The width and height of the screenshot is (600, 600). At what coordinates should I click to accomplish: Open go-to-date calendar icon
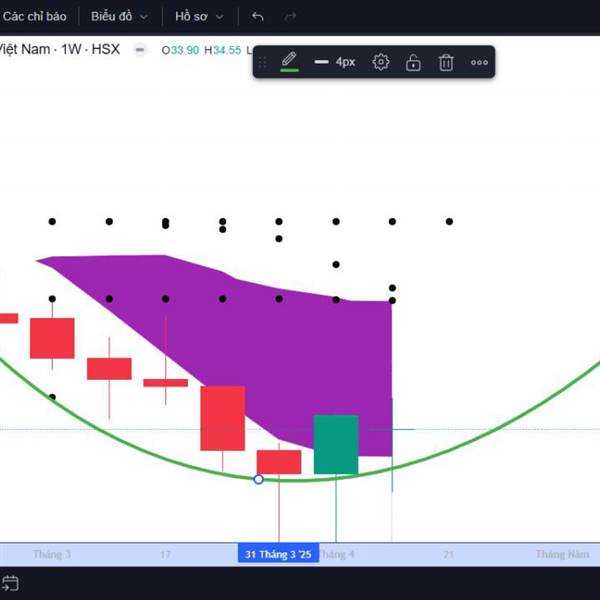click(x=10, y=583)
